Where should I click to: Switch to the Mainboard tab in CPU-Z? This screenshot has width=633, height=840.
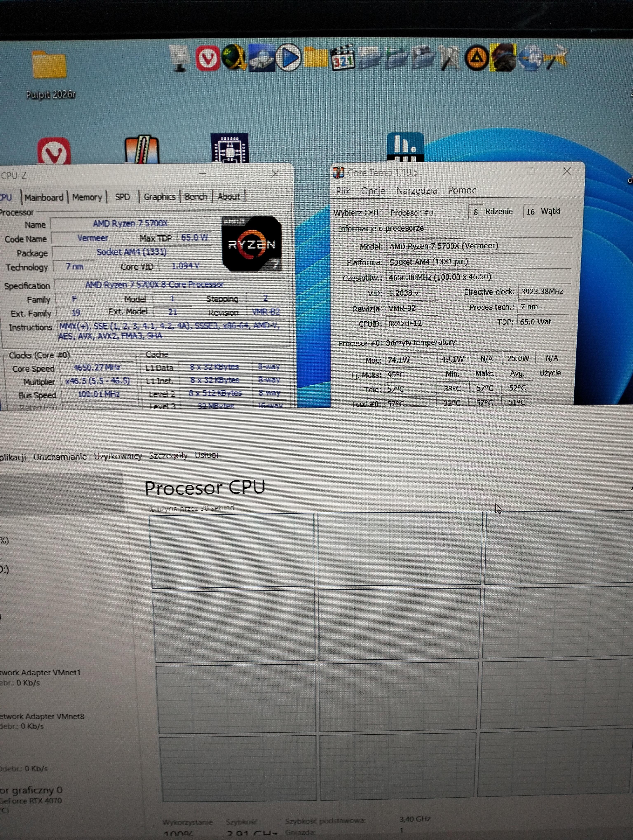44,197
